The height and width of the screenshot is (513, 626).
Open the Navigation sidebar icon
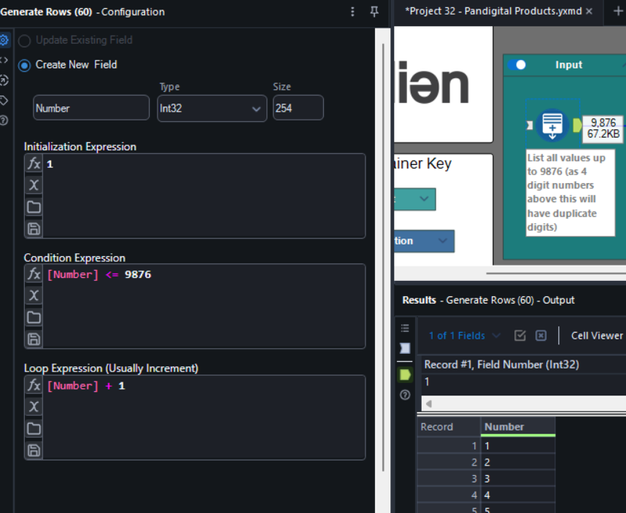pos(4,80)
